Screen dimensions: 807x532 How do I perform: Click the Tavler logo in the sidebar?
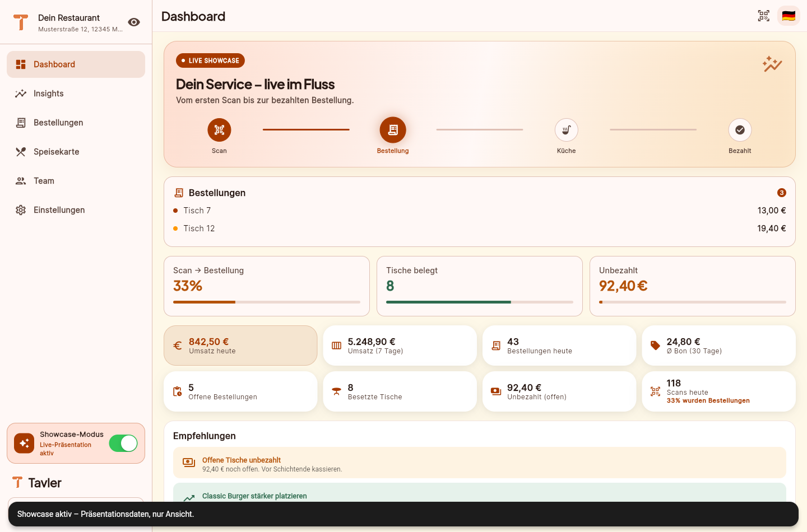point(37,483)
